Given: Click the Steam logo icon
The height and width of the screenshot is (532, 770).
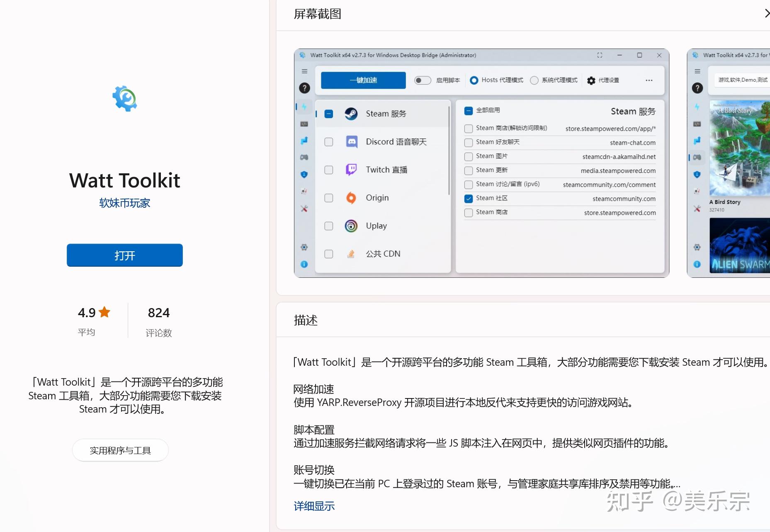Looking at the screenshot, I should pyautogui.click(x=351, y=114).
